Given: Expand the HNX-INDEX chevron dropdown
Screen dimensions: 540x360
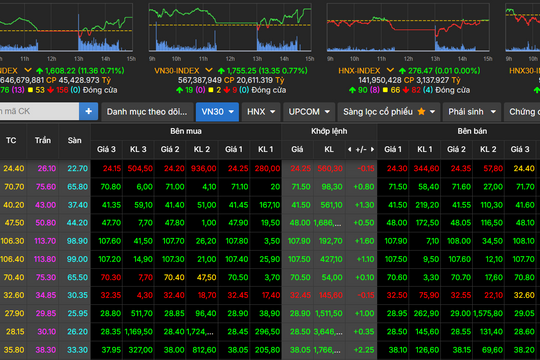Looking at the screenshot, I should coord(390,71).
